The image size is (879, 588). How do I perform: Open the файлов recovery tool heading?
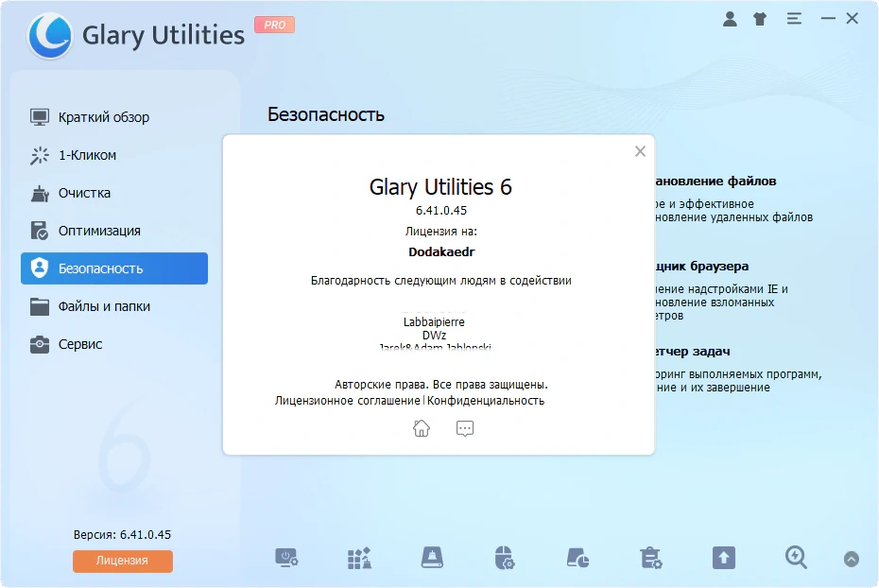(715, 182)
